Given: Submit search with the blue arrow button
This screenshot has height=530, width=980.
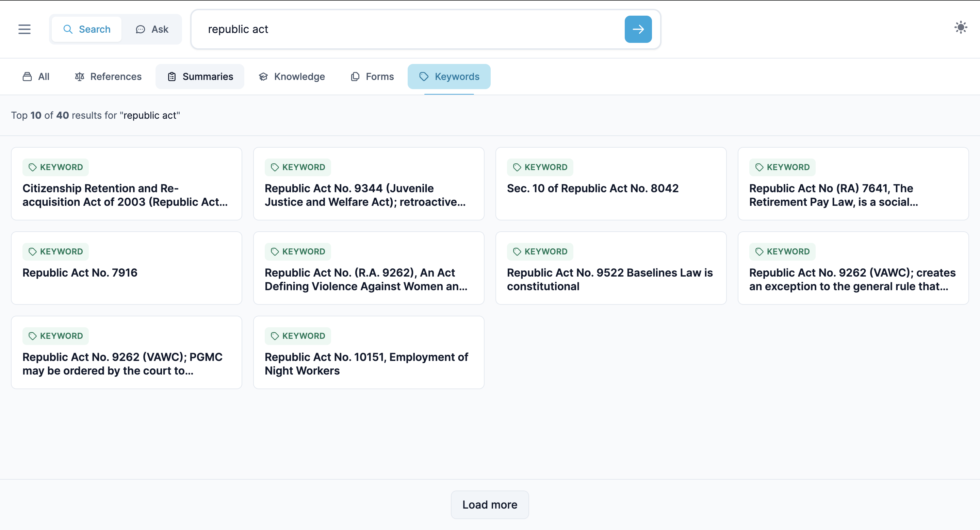Looking at the screenshot, I should tap(638, 29).
